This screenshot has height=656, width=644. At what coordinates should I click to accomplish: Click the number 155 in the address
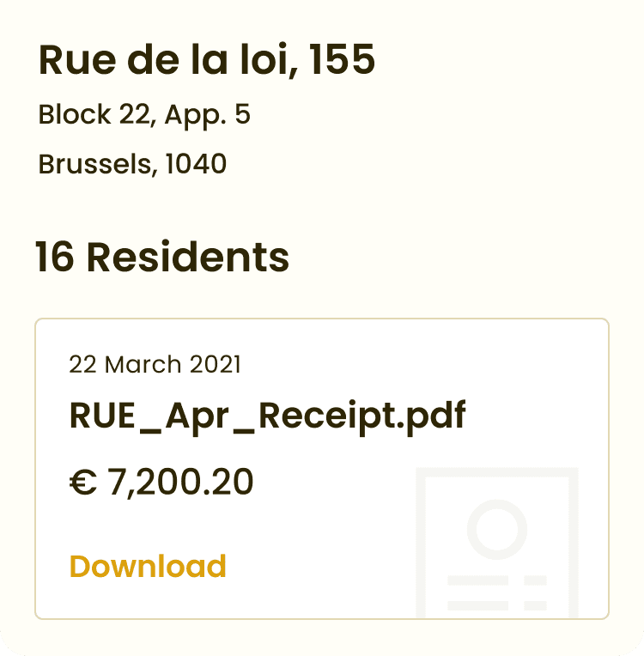(x=342, y=59)
